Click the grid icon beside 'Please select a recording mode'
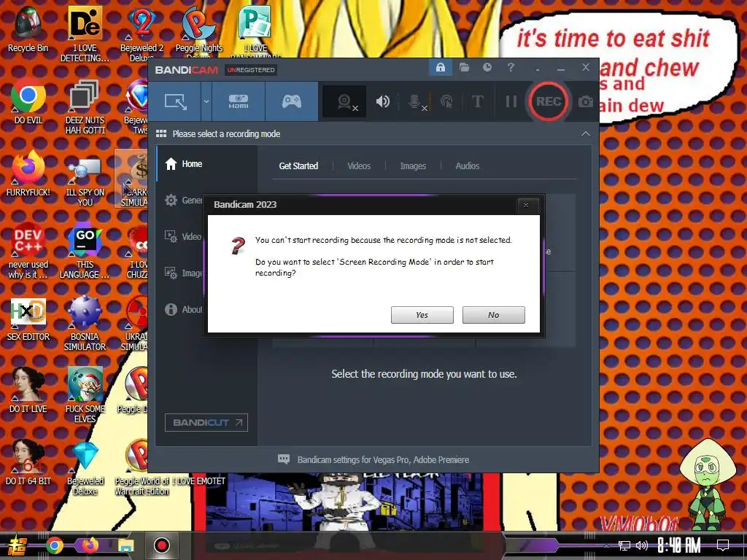This screenshot has height=560, width=747. [x=161, y=134]
